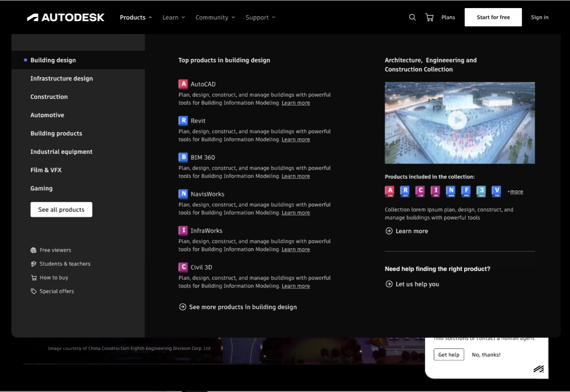Image resolution: width=570 pixels, height=392 pixels.
Task: Click Learn more under NavisWorks description
Action: tap(296, 213)
